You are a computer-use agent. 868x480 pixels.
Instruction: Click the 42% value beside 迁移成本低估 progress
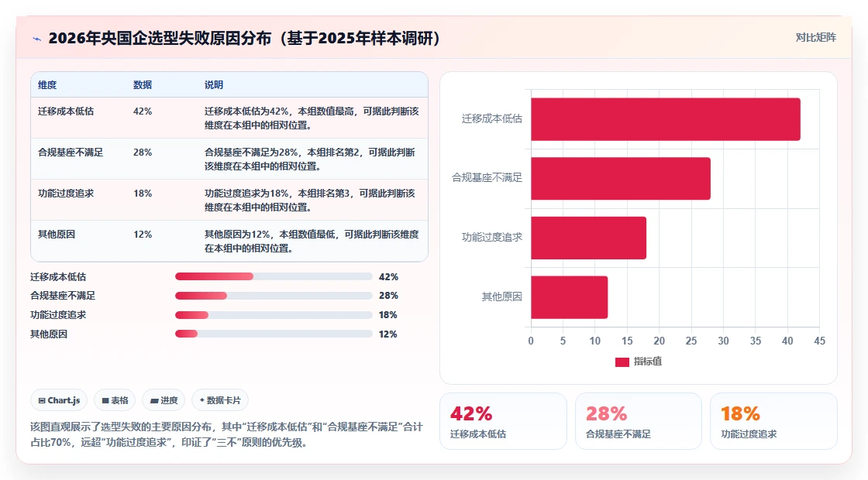[x=388, y=276]
